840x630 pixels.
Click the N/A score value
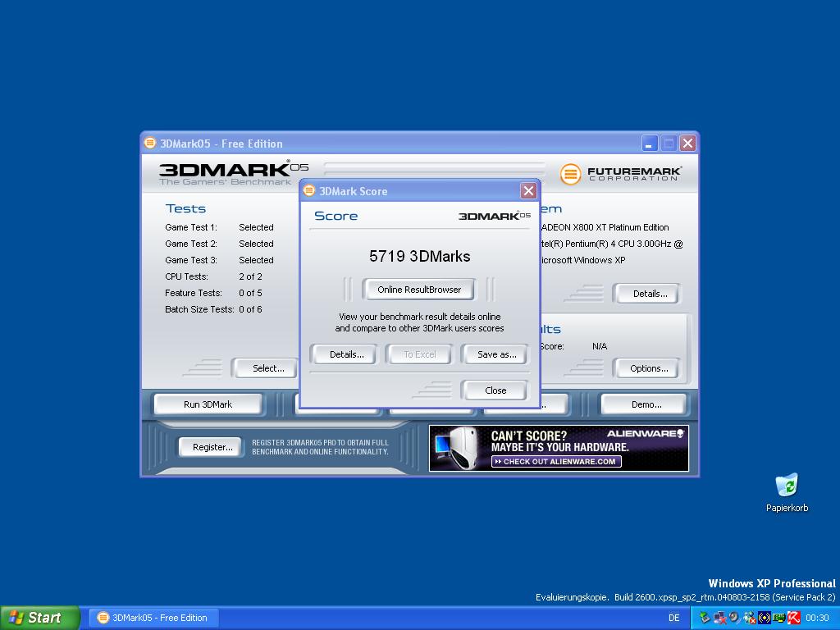pyautogui.click(x=600, y=346)
